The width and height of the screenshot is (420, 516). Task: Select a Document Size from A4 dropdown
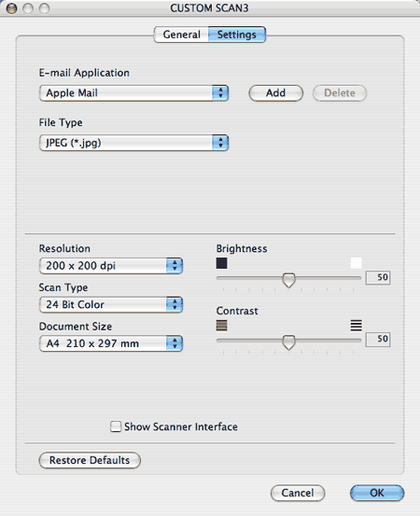point(111,343)
